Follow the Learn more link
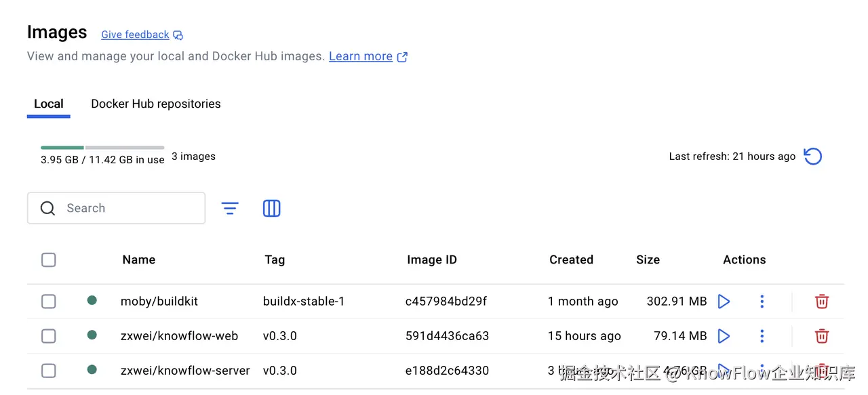The image size is (868, 395). [361, 57]
